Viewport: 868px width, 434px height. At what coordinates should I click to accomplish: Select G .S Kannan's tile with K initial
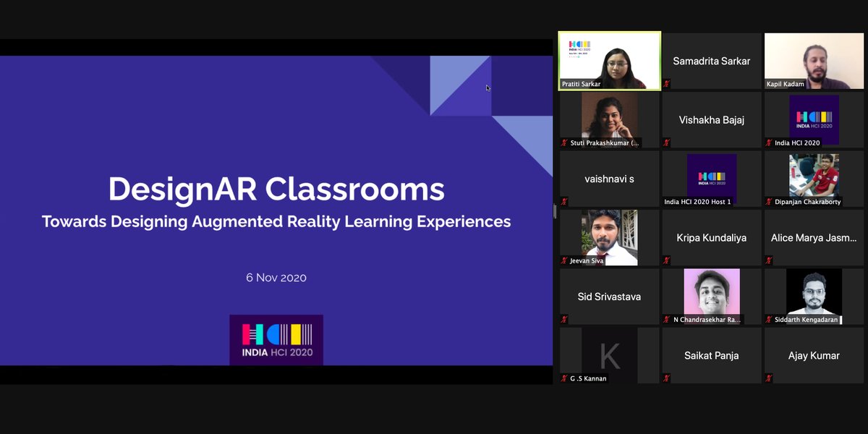[x=610, y=355]
